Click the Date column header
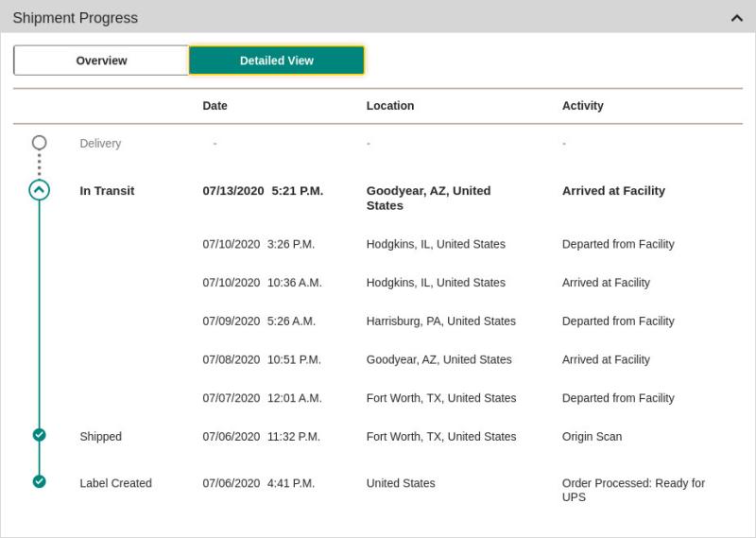 (215, 106)
